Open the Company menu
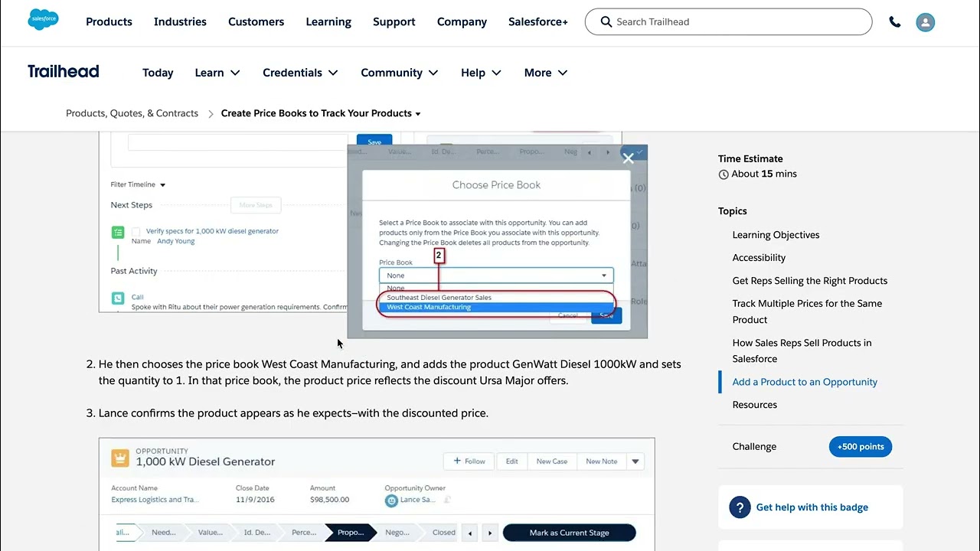The width and height of the screenshot is (980, 551). coord(462,21)
